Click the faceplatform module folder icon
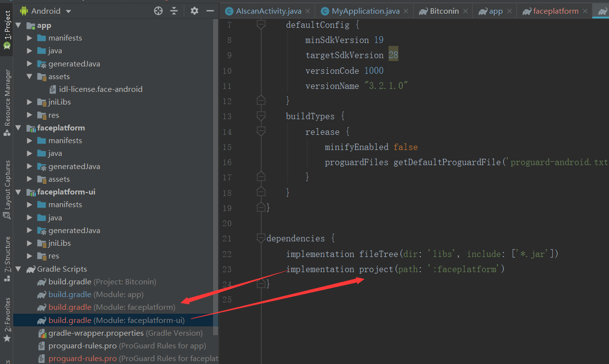 click(31, 128)
